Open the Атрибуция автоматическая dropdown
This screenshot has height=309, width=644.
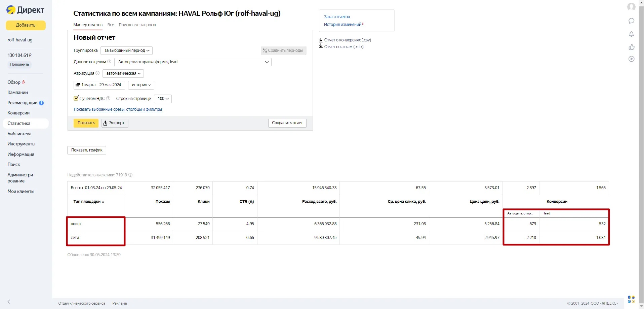tap(123, 73)
